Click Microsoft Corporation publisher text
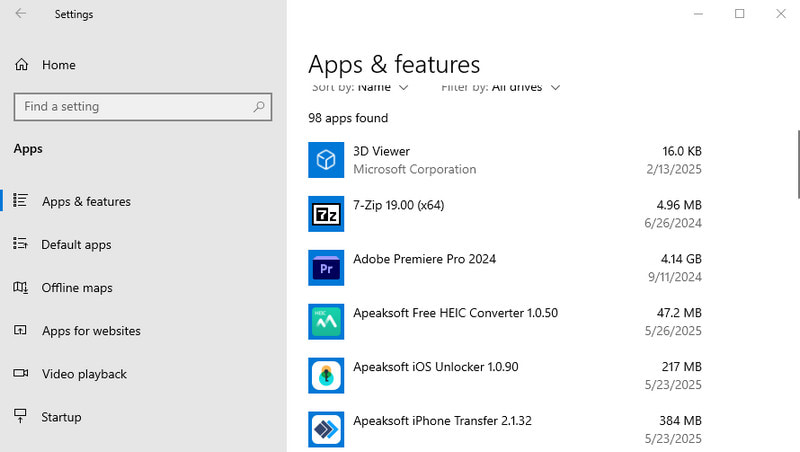Screen dimensions: 800x452 pyautogui.click(x=415, y=169)
